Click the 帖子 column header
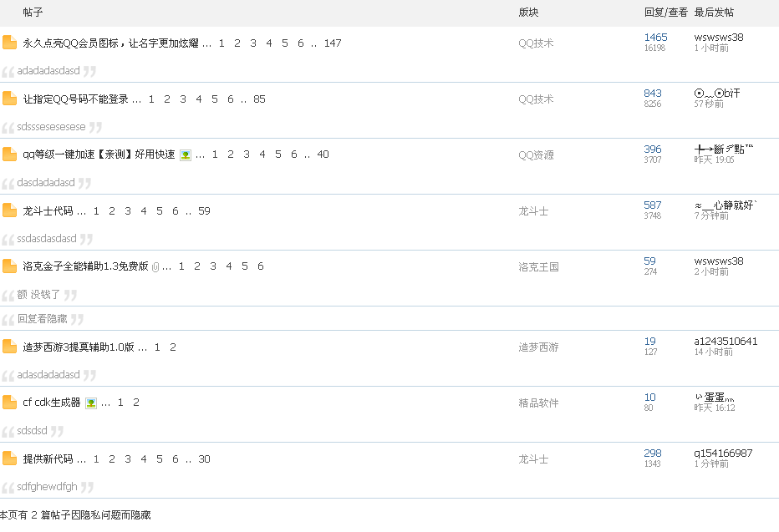 pyautogui.click(x=33, y=13)
